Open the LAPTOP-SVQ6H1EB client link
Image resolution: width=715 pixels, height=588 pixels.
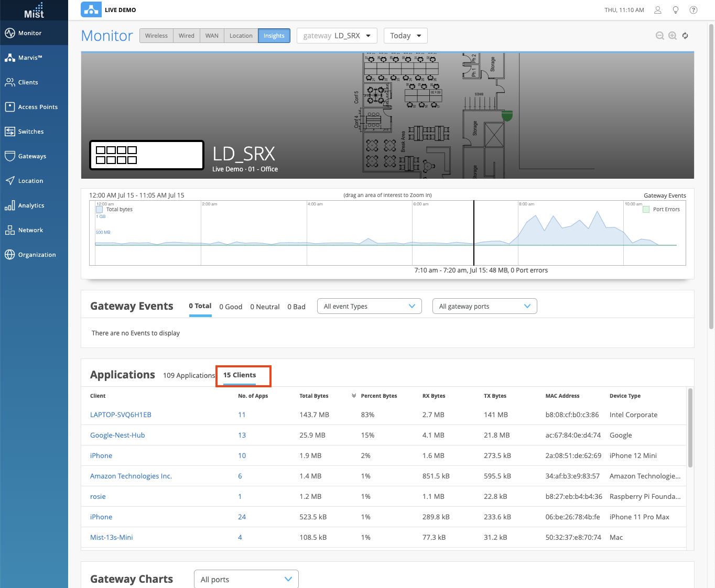(121, 415)
